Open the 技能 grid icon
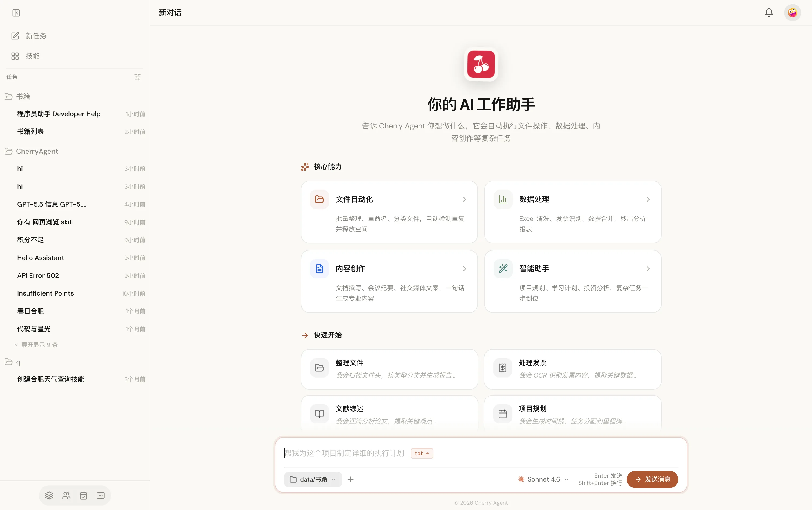This screenshot has height=510, width=812. click(15, 56)
